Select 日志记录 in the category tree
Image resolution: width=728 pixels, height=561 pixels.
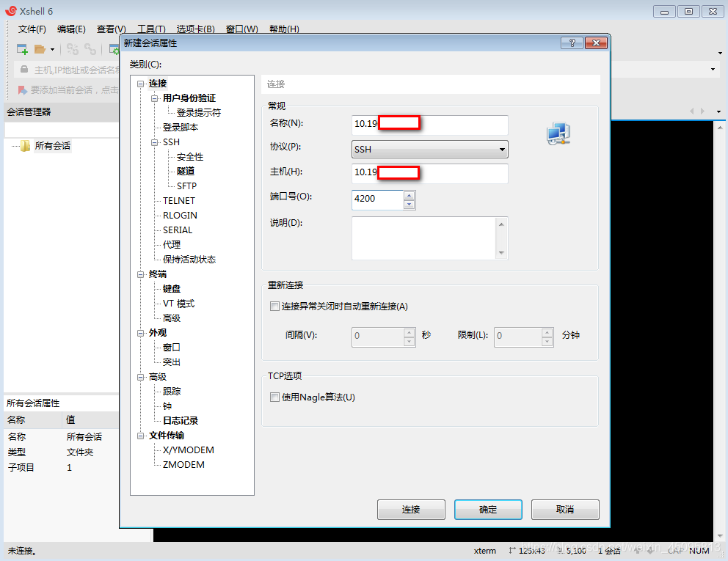click(x=181, y=421)
